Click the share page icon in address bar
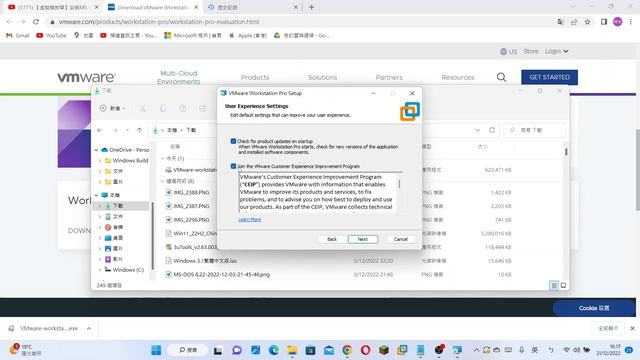640x360 pixels. tap(574, 22)
